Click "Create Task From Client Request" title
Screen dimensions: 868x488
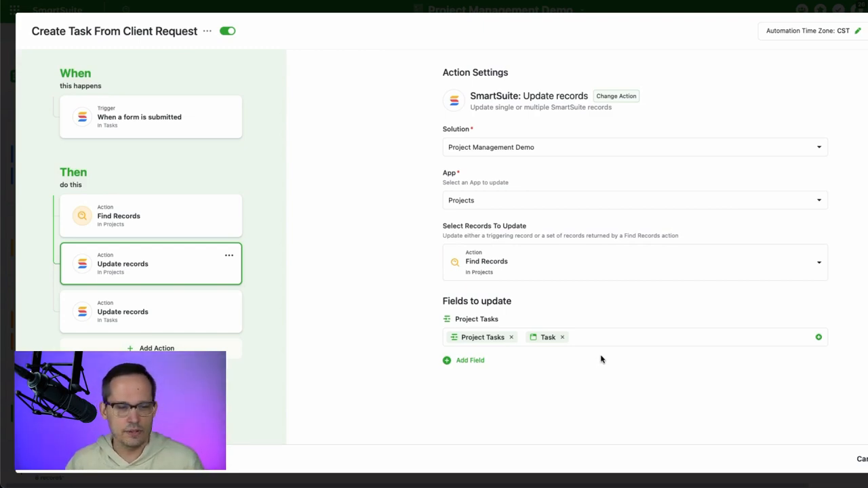pyautogui.click(x=115, y=31)
